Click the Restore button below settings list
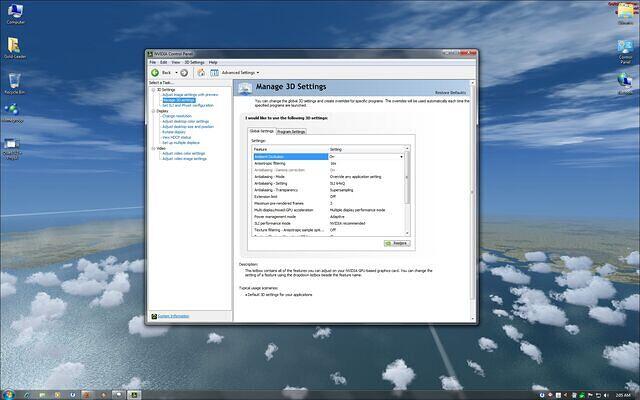The width and height of the screenshot is (640, 400). [396, 242]
